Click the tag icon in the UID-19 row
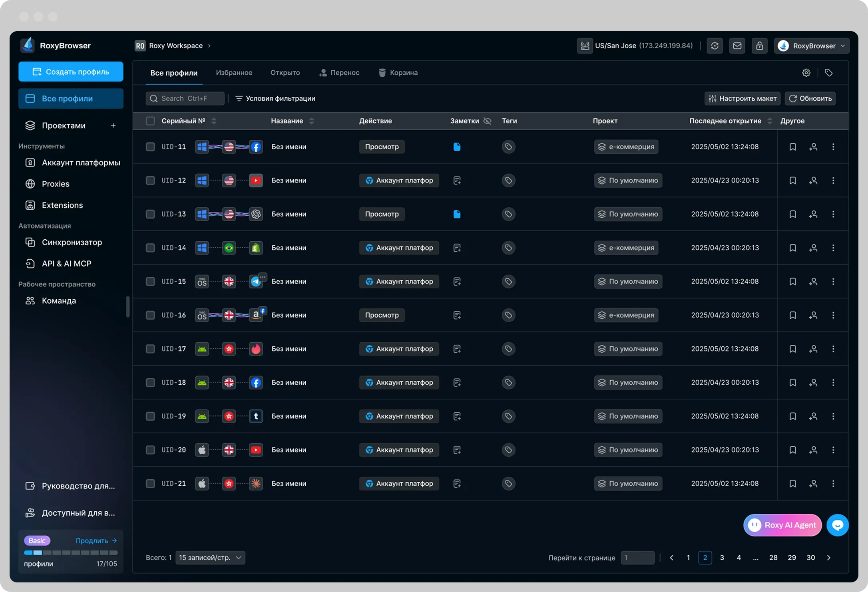Screen dimensions: 868x592 tap(508, 416)
